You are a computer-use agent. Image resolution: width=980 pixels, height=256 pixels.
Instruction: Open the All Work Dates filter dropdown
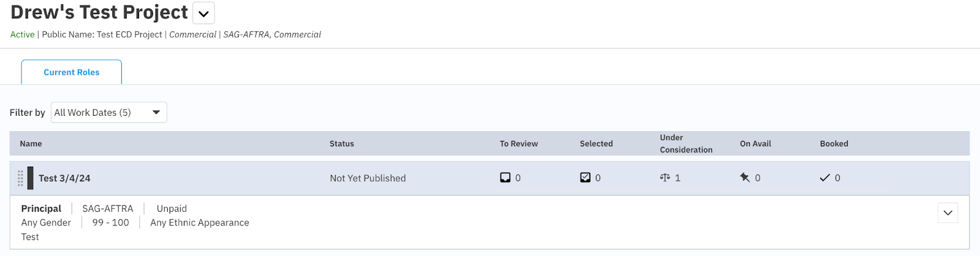point(109,112)
